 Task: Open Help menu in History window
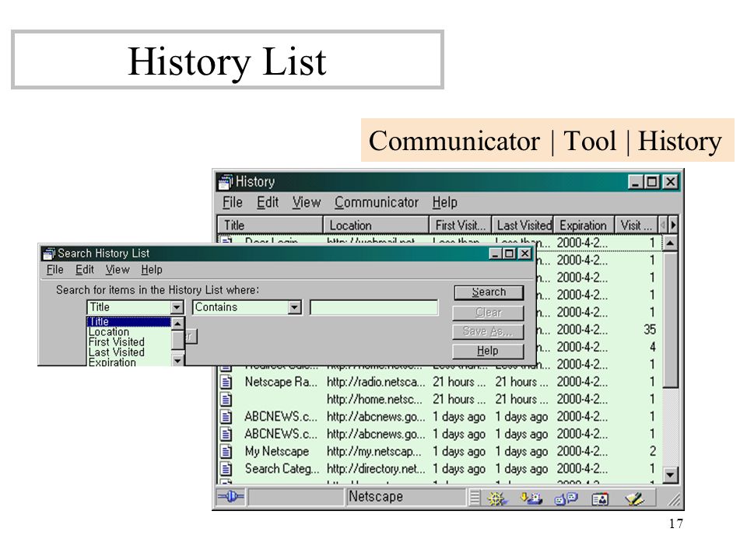click(444, 202)
